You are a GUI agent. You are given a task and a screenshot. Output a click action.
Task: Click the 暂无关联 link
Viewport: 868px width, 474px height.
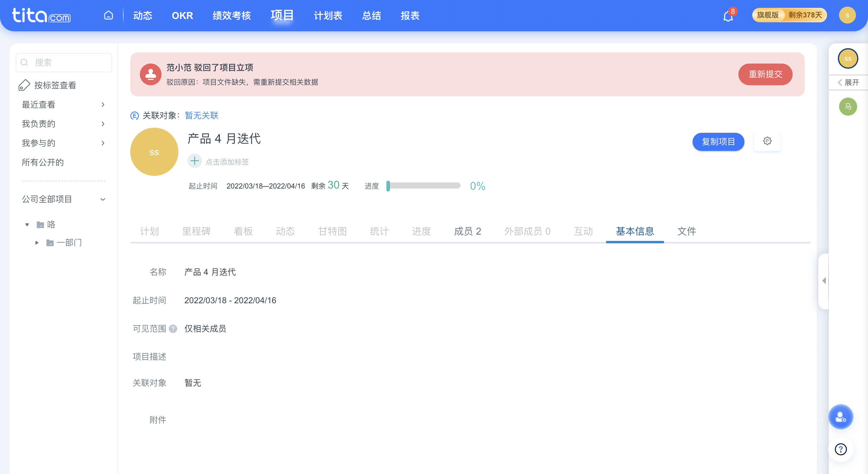tap(202, 116)
